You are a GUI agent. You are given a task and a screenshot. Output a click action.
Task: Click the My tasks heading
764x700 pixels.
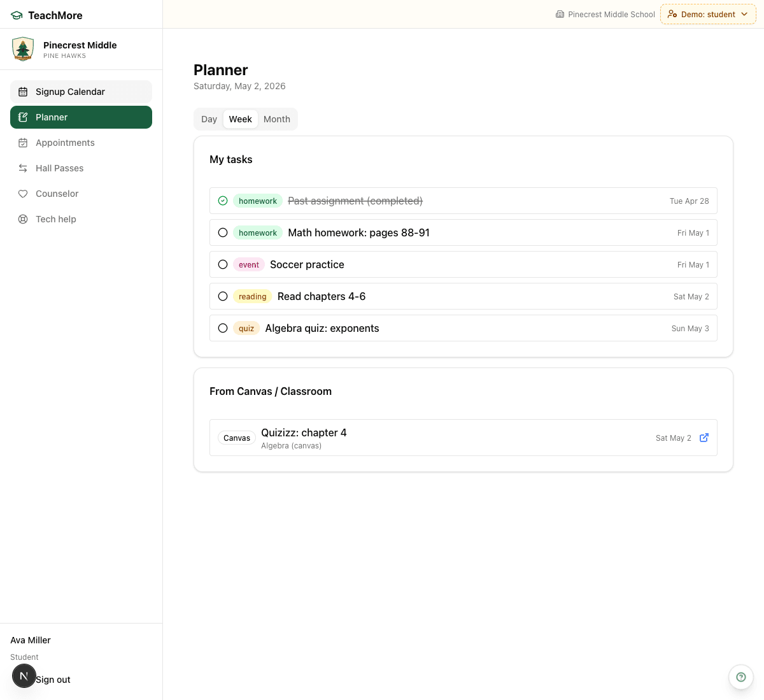pos(231,159)
